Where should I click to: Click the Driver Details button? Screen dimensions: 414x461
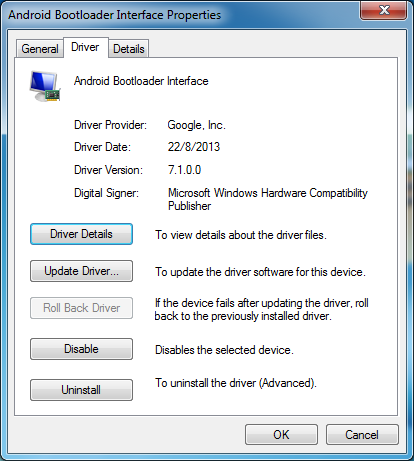tap(81, 234)
